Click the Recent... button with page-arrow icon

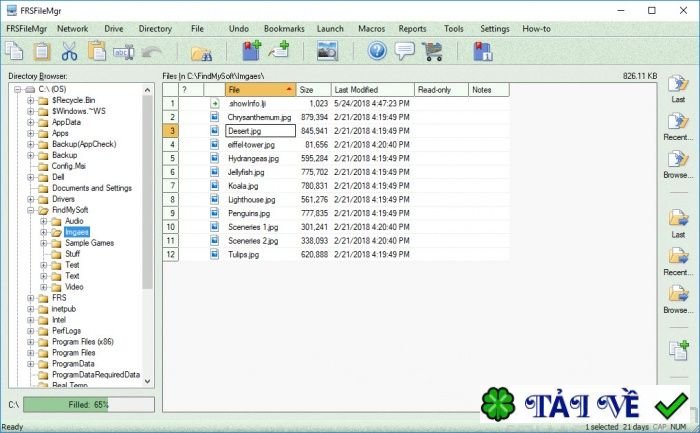(678, 127)
